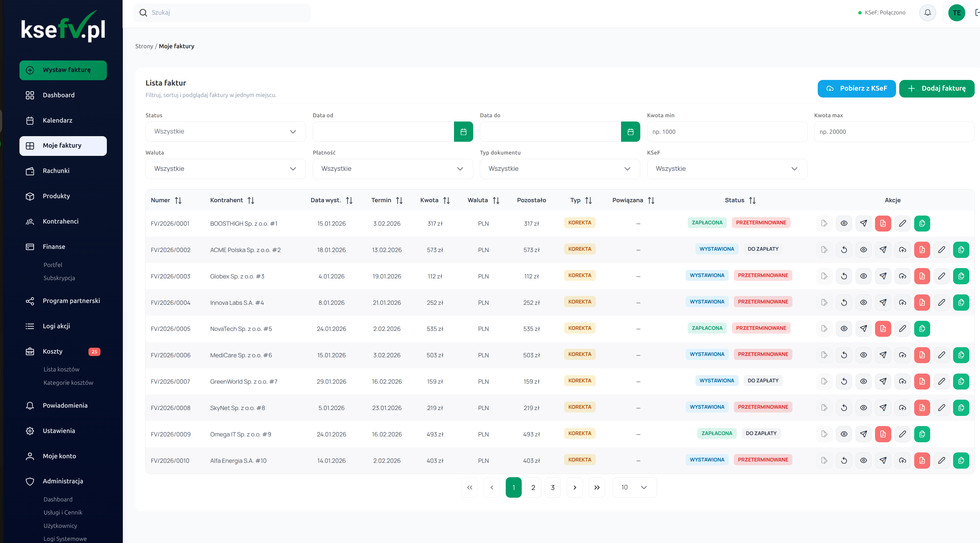Open the Typ dokumentu dropdown

pyautogui.click(x=559, y=169)
